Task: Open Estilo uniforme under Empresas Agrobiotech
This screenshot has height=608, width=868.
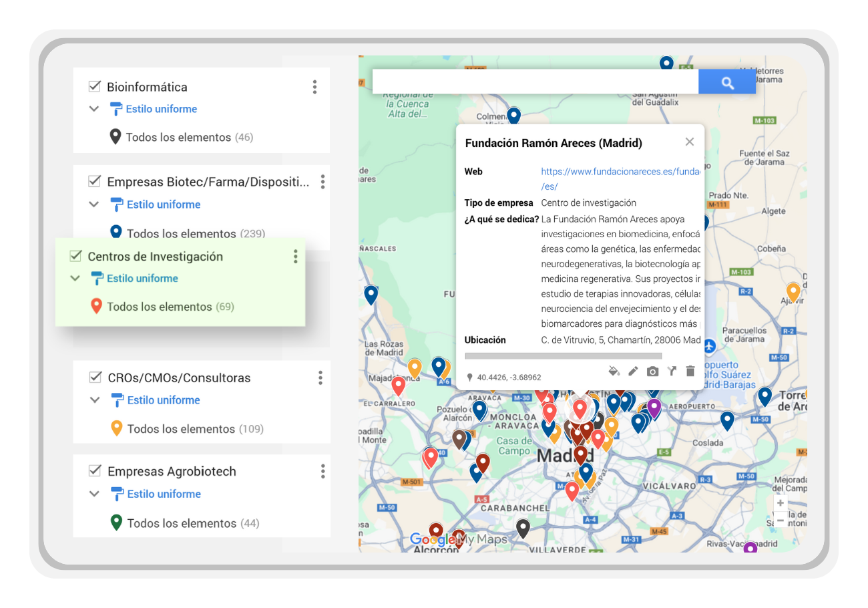Action: tap(164, 494)
